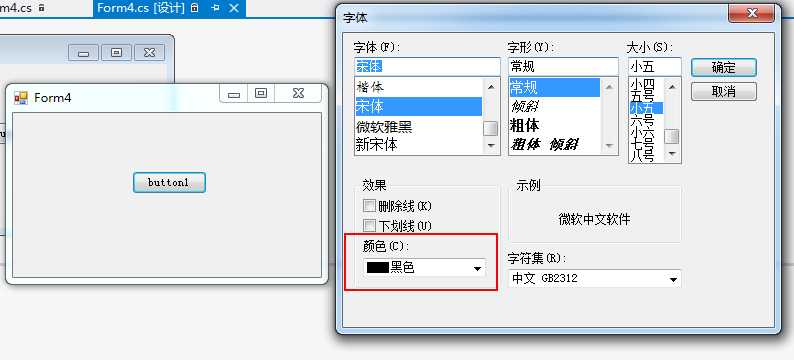Click font list scroll up arrow
This screenshot has height=360, width=794.
click(491, 87)
